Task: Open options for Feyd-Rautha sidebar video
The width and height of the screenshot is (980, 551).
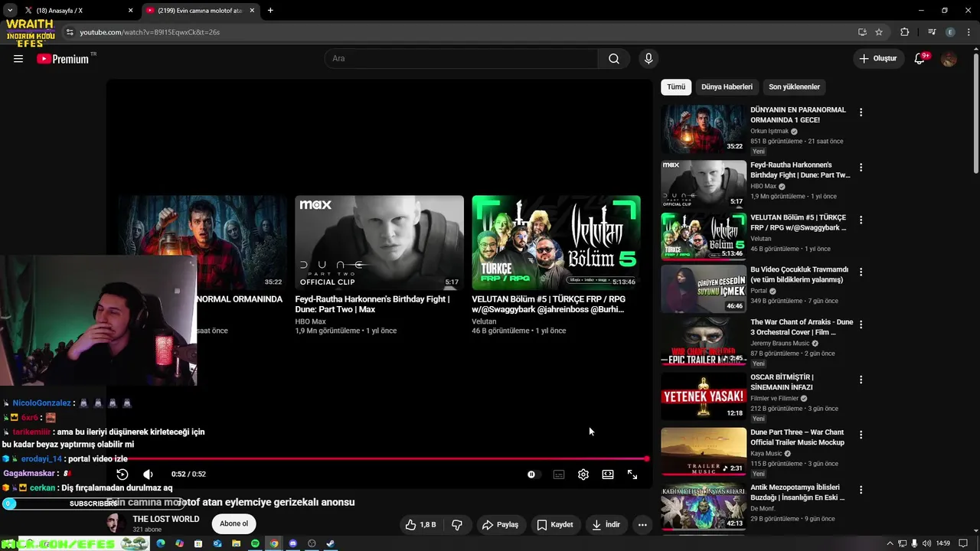Action: tap(861, 168)
